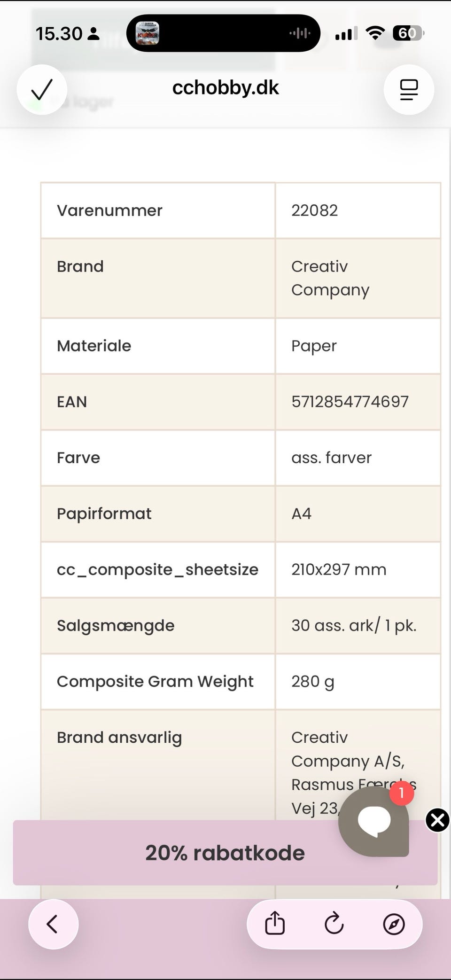Open the reader view icon
The width and height of the screenshot is (451, 980).
coord(409,89)
